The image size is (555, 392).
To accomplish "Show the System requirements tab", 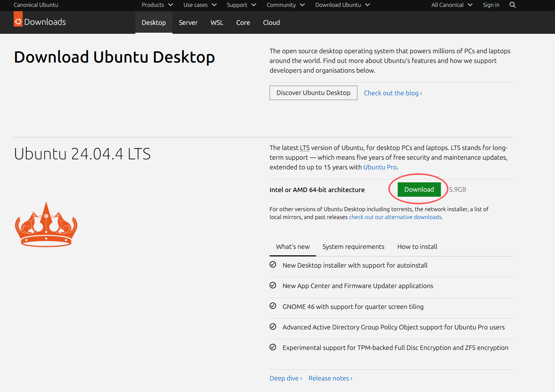I will pyautogui.click(x=353, y=247).
